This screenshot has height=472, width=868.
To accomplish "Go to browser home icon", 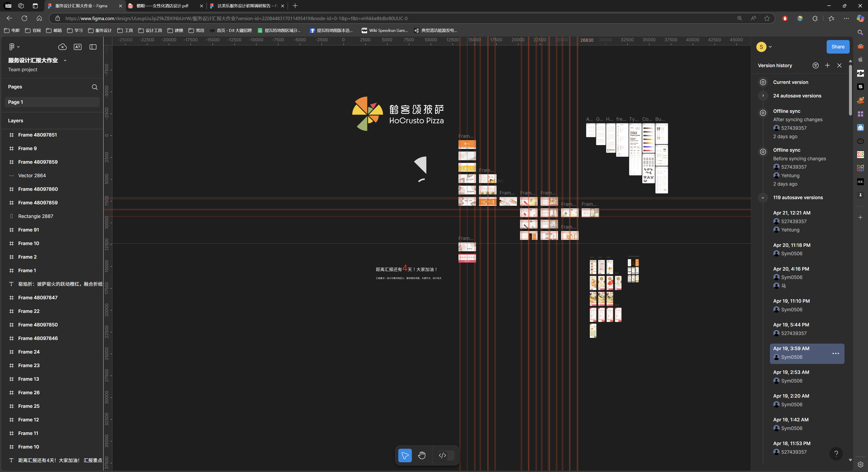I will [39, 18].
